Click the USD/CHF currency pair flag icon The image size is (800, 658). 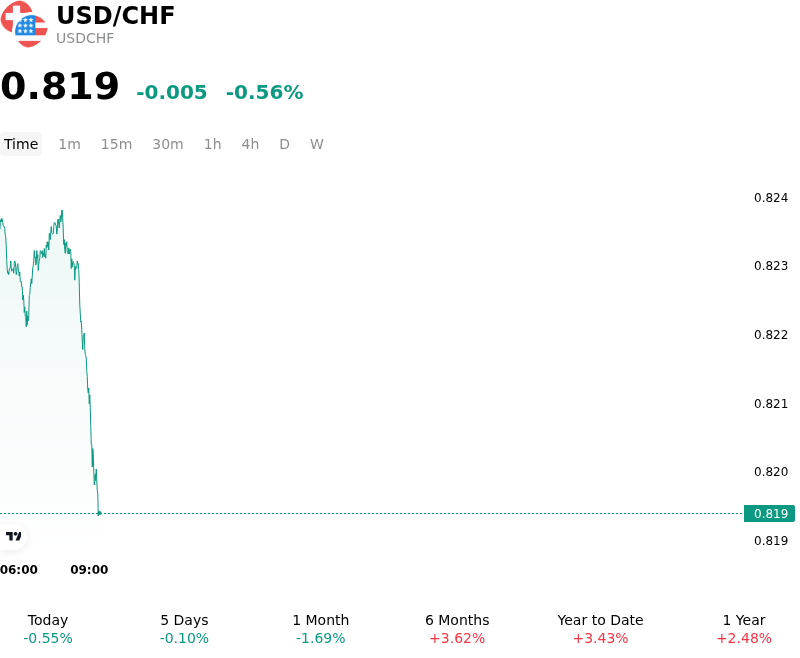(x=23, y=24)
